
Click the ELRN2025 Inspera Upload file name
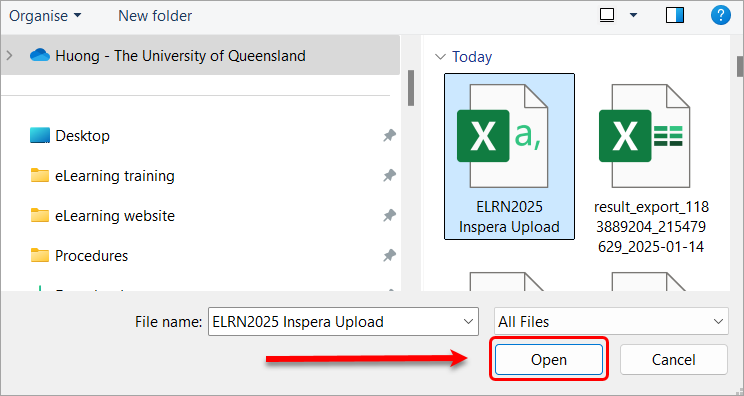pyautogui.click(x=509, y=217)
